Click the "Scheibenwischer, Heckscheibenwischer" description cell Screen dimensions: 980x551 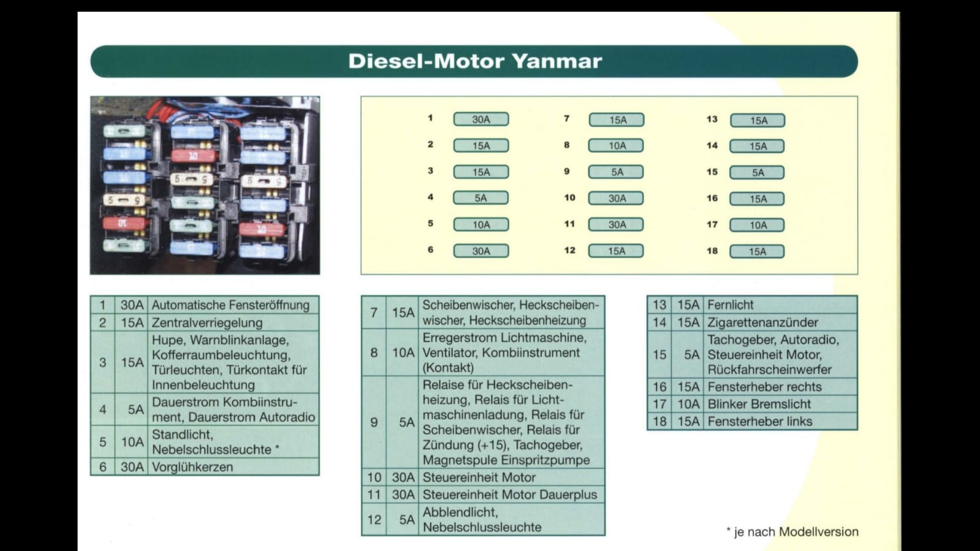click(511, 313)
